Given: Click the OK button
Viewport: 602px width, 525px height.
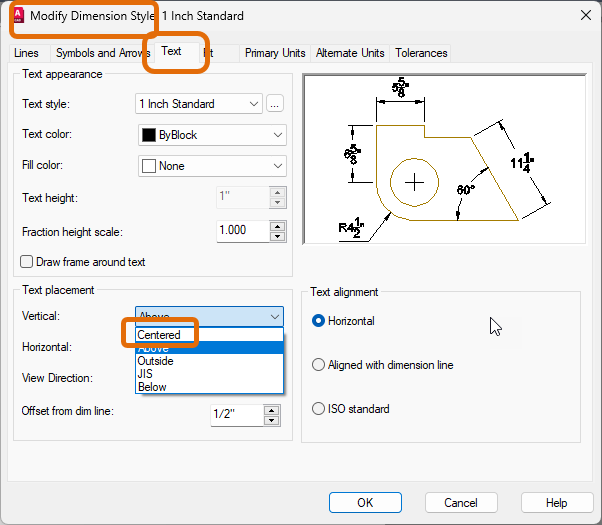Looking at the screenshot, I should 365,503.
